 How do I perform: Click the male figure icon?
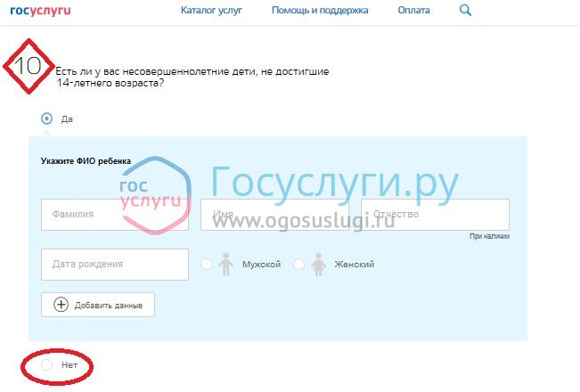(x=225, y=265)
